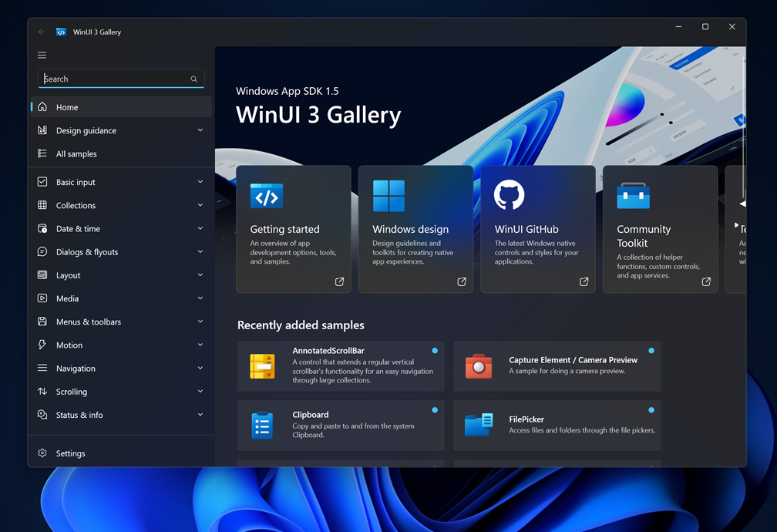777x532 pixels.
Task: Click into the Search text box
Action: point(121,79)
